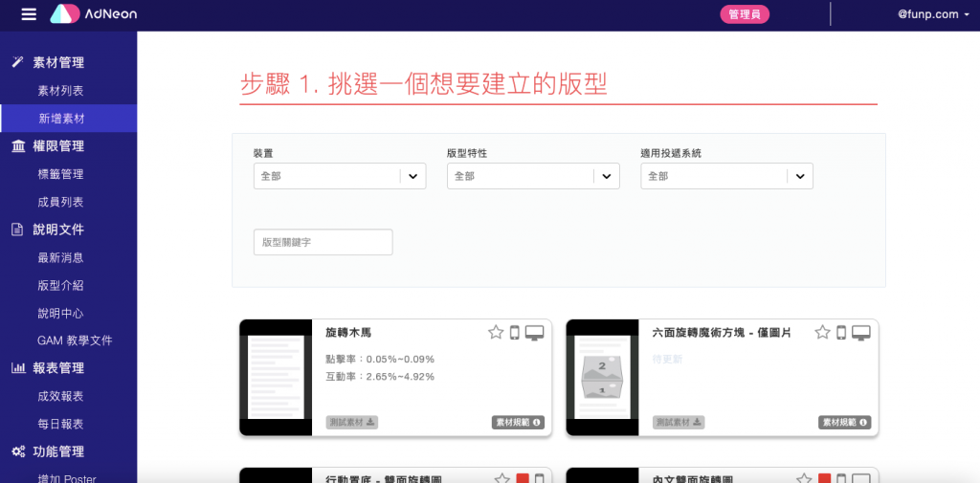Open 成效報表 in sidebar
The image size is (980, 483).
click(60, 396)
